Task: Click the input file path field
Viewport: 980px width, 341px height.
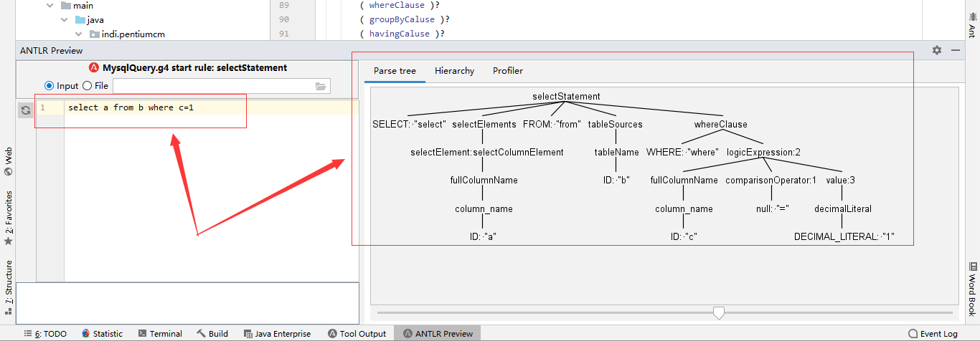Action: (214, 86)
